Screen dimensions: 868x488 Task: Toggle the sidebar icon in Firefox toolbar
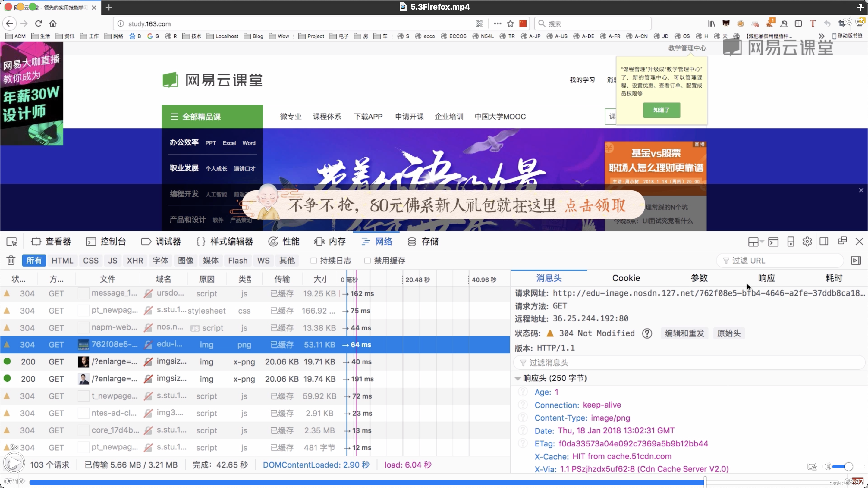(x=798, y=23)
